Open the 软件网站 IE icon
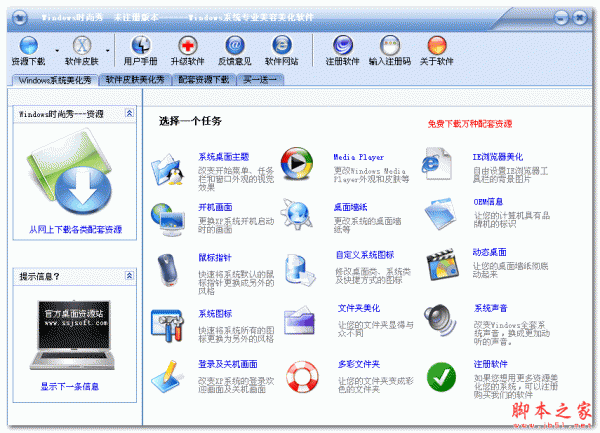 click(x=282, y=46)
